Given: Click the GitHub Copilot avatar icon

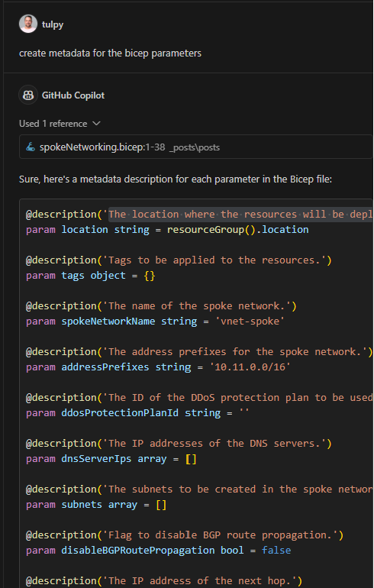Looking at the screenshot, I should pyautogui.click(x=28, y=95).
